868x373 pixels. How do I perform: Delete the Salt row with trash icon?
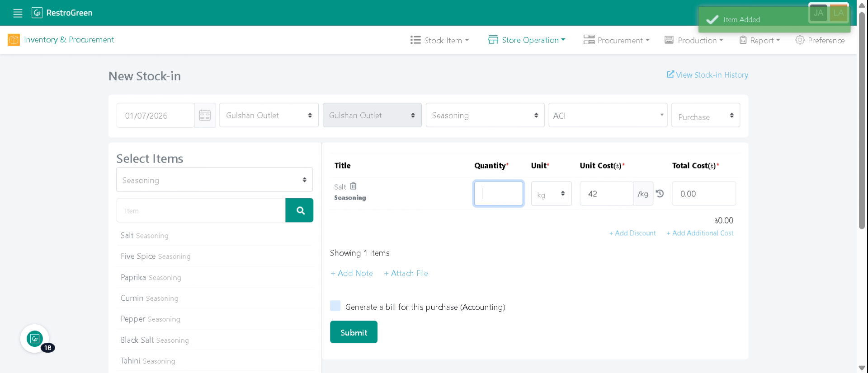click(354, 186)
